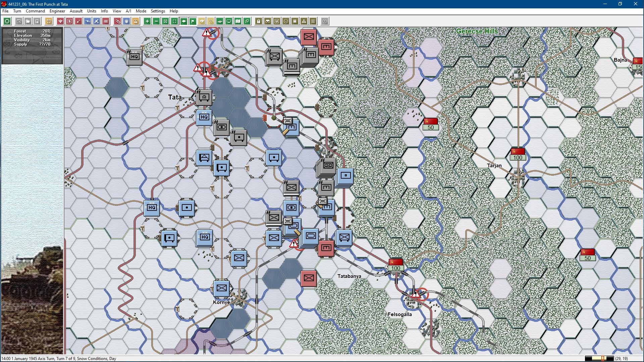Click the padlock toolbar icon

point(259,21)
